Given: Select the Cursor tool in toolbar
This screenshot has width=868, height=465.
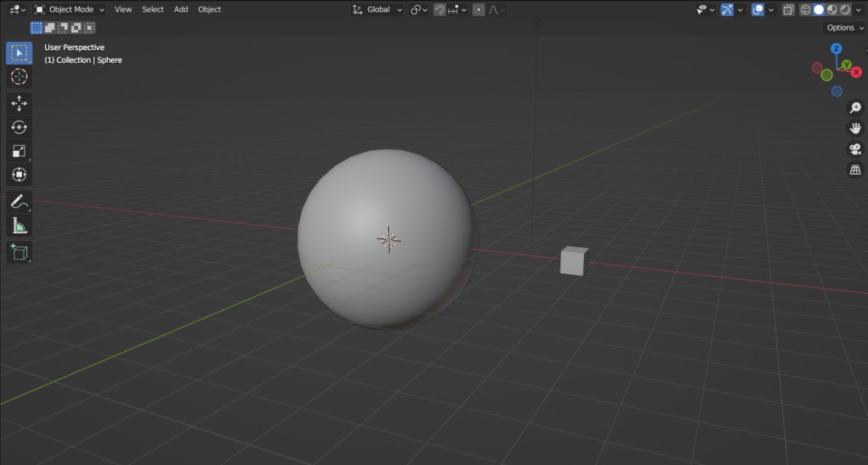Looking at the screenshot, I should [x=19, y=77].
